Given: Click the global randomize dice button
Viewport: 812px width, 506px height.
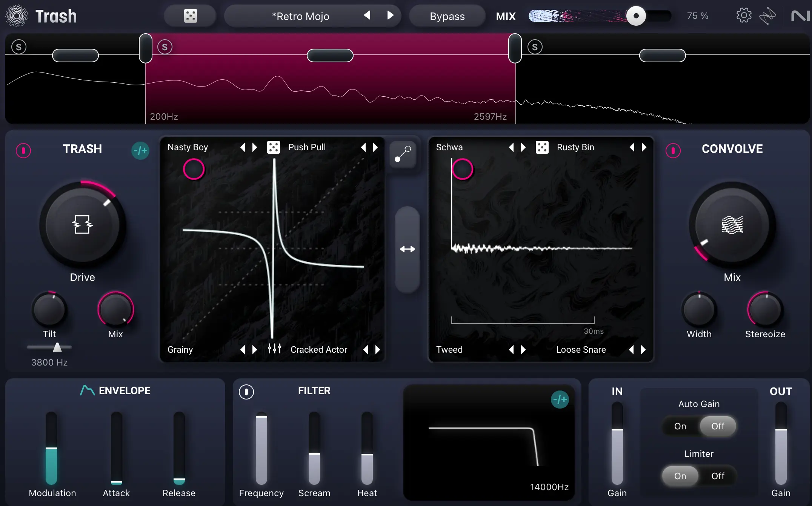Looking at the screenshot, I should coord(190,16).
